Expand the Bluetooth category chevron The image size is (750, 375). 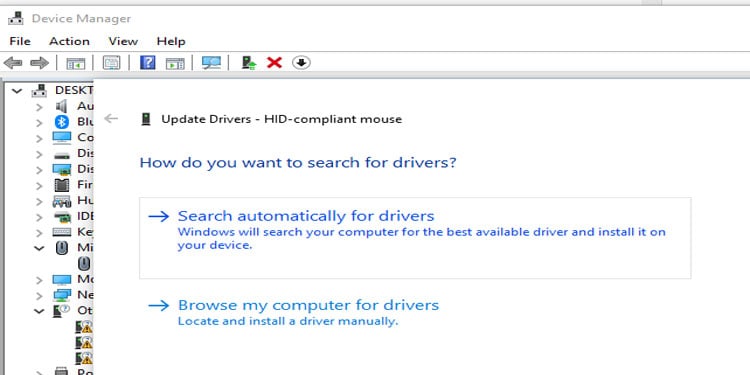pos(39,123)
